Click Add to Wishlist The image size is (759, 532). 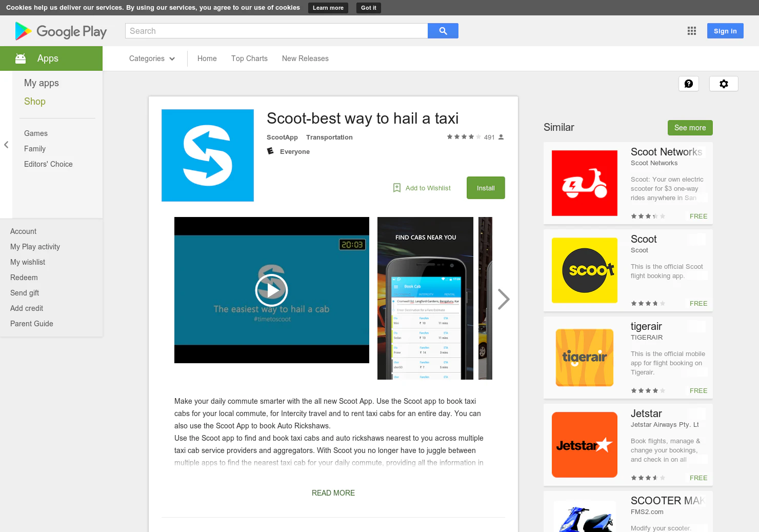428,188
